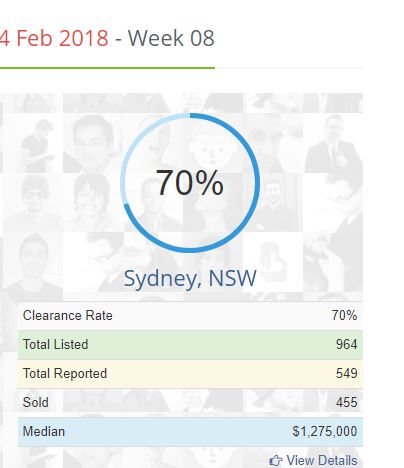Open the View Details link
The width and height of the screenshot is (404, 468).
[x=322, y=461]
